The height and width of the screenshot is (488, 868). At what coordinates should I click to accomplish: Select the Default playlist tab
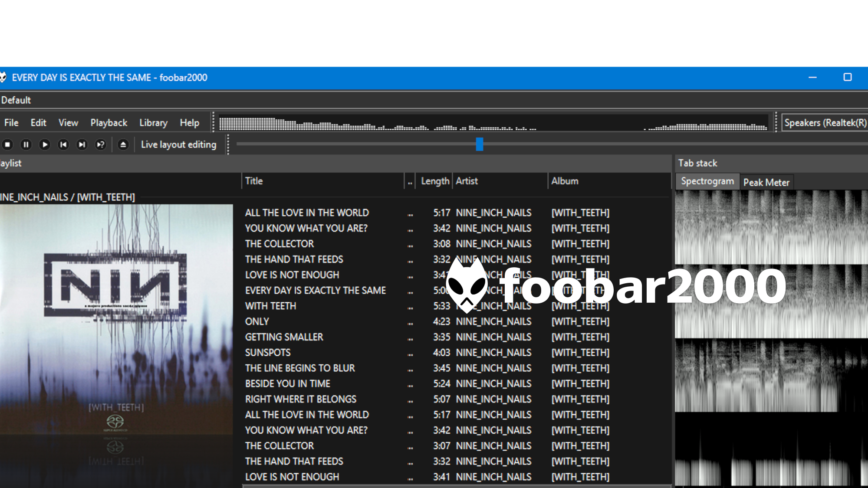point(16,100)
